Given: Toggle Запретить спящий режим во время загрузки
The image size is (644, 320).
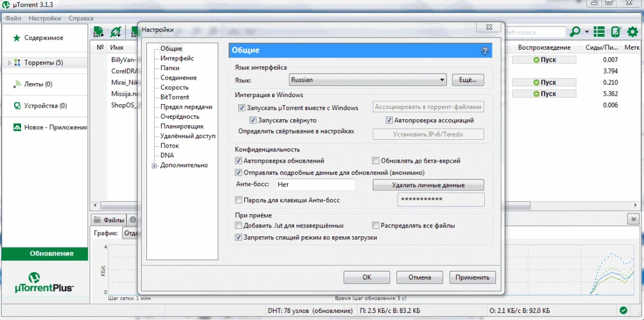Looking at the screenshot, I should 238,237.
